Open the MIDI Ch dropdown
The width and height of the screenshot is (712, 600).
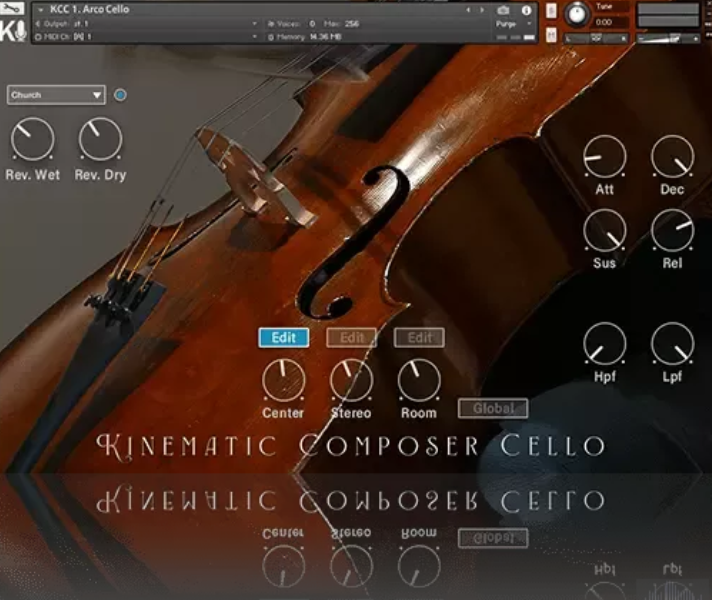point(148,36)
